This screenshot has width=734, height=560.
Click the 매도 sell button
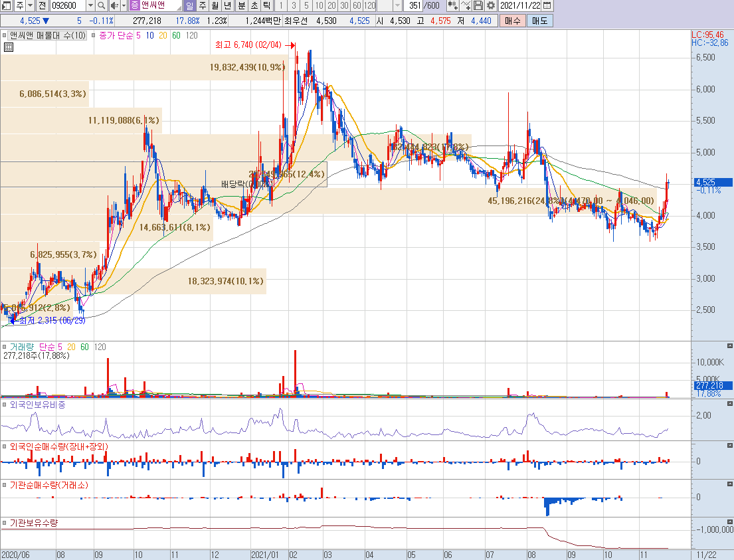click(x=540, y=21)
